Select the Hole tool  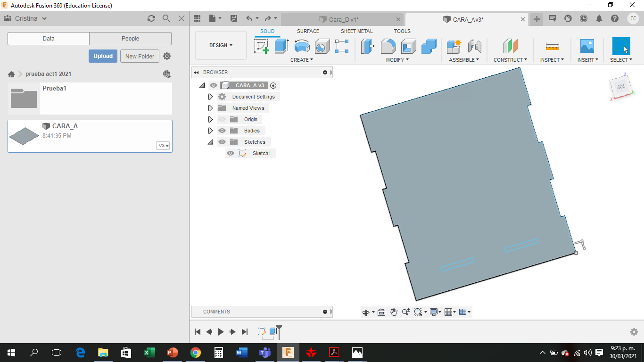tap(322, 46)
